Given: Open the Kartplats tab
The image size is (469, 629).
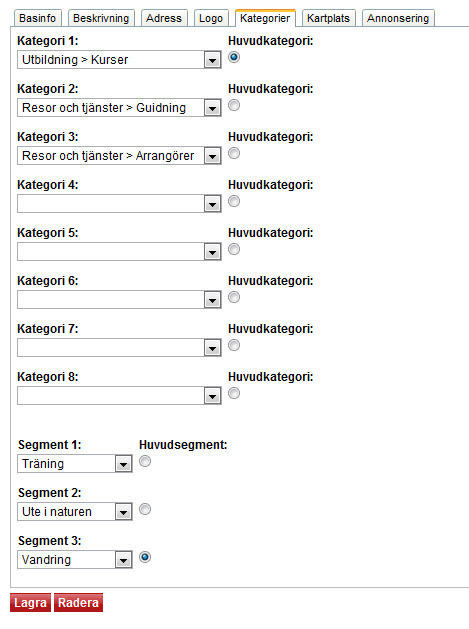Looking at the screenshot, I should 328,18.
